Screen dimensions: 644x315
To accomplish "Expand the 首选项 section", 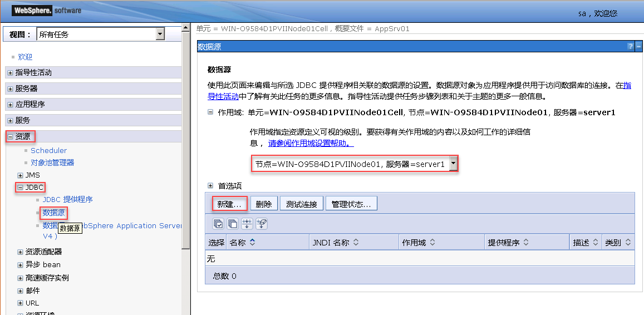I will tap(210, 186).
